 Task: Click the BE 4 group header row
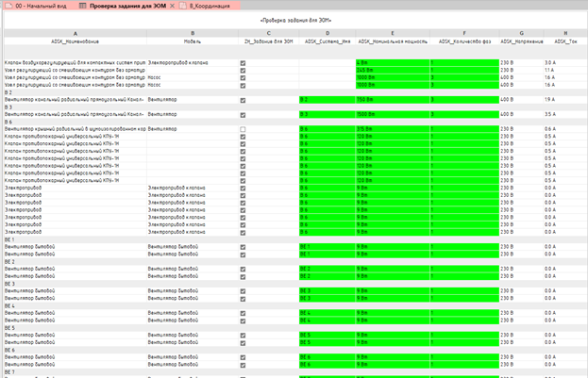(x=295, y=305)
